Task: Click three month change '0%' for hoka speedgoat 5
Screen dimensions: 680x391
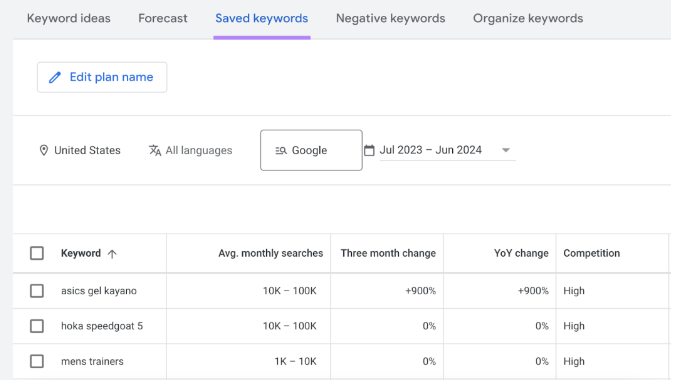Action: click(x=429, y=326)
